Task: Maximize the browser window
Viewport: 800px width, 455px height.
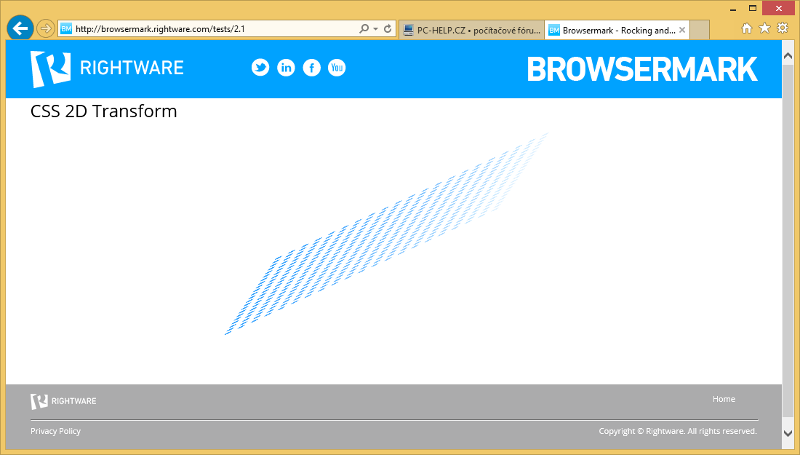Action: tap(753, 9)
